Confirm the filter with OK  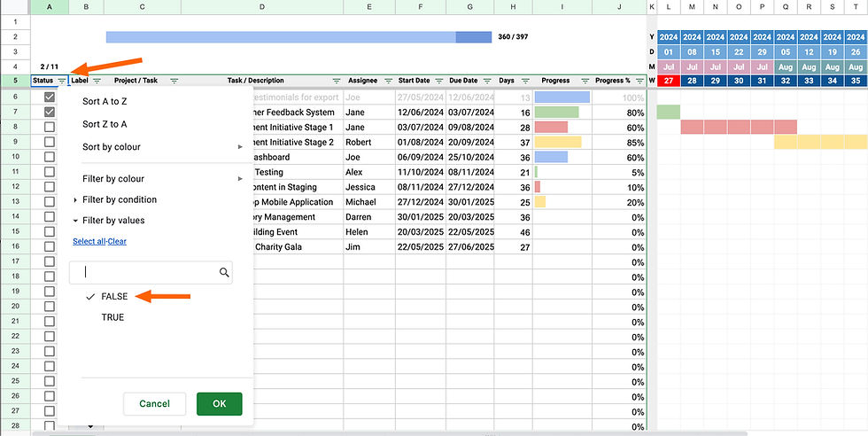220,404
